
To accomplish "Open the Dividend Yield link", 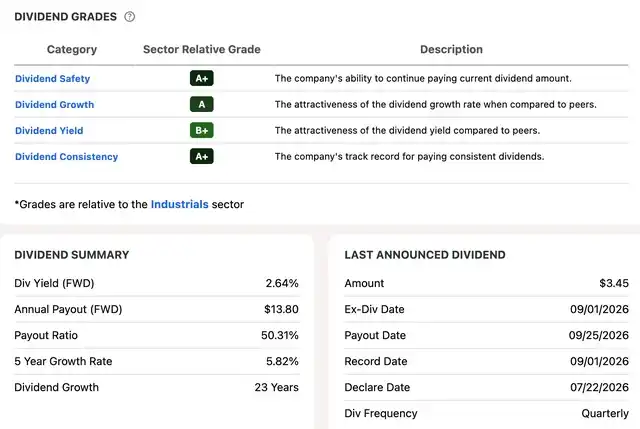I will click(49, 131).
